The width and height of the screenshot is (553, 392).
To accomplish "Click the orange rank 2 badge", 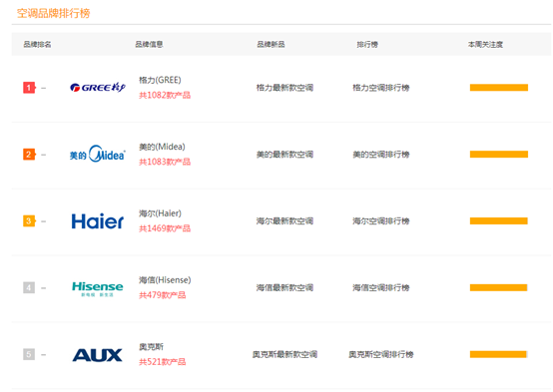I will [x=29, y=154].
